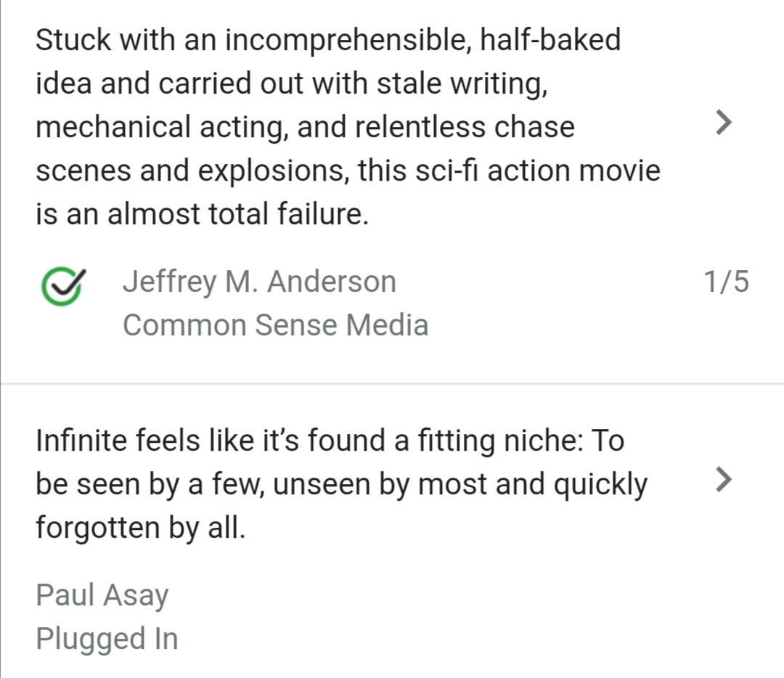The height and width of the screenshot is (678, 784).
Task: Select the 1/5 rating score
Action: [x=726, y=281]
